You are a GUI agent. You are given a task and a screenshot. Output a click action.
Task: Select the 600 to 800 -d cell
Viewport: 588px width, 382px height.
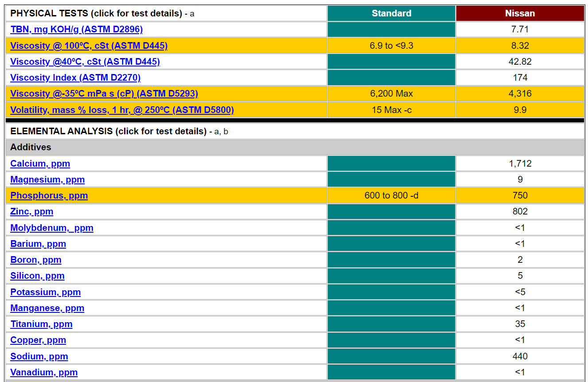point(391,195)
